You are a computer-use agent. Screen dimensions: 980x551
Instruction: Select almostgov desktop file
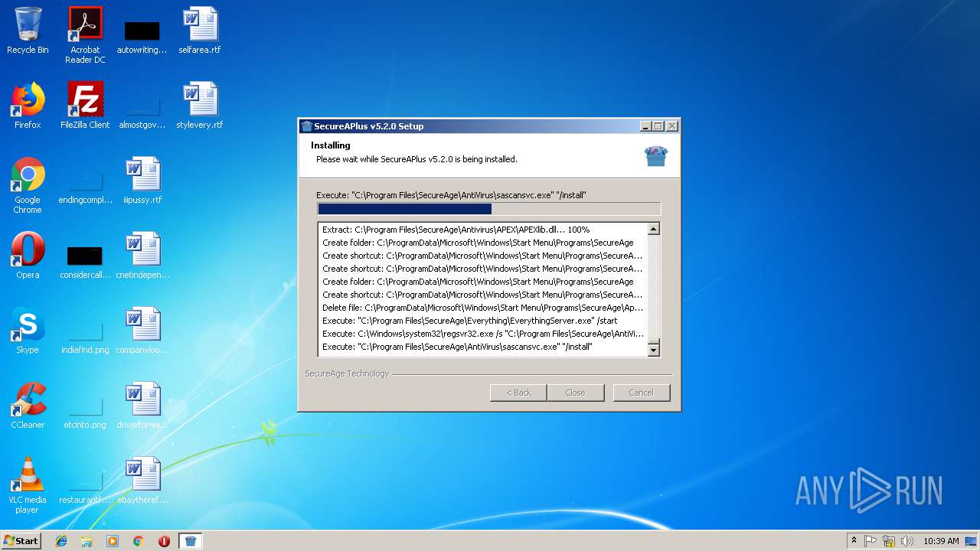click(x=142, y=109)
